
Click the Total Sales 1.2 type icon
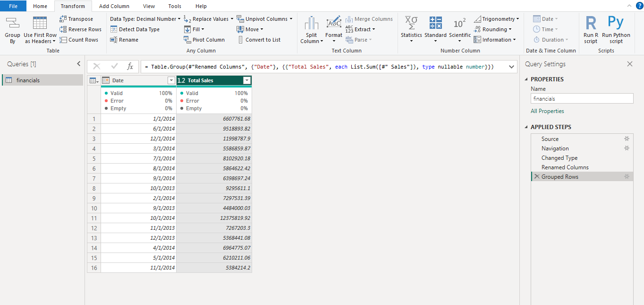pos(181,80)
